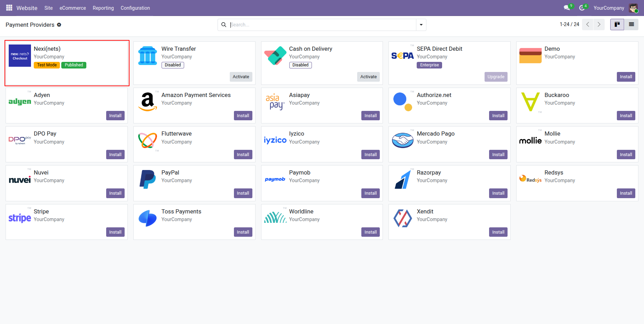Viewport: 644px width, 324px height.
Task: Open the Nexi(nets) Checkout logo
Action: pos(20,56)
